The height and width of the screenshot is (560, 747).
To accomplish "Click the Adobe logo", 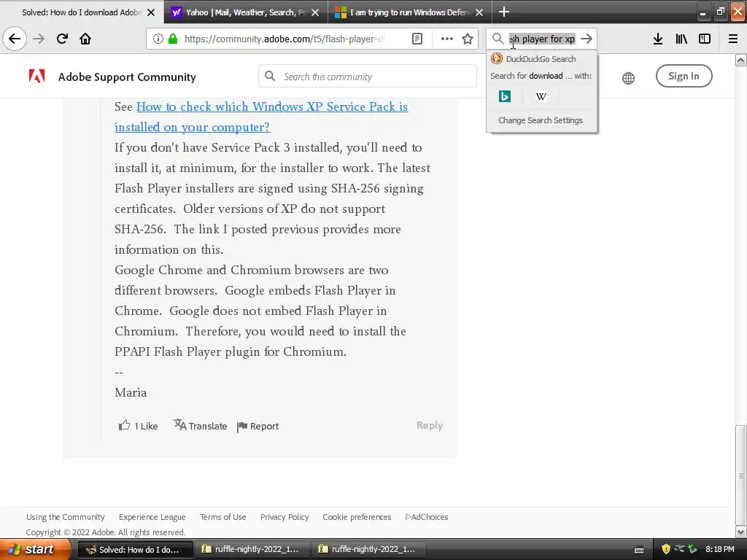I will [x=36, y=76].
